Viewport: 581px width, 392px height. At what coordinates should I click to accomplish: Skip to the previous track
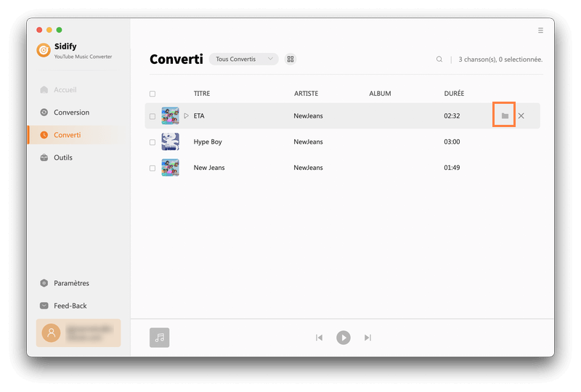pyautogui.click(x=319, y=338)
